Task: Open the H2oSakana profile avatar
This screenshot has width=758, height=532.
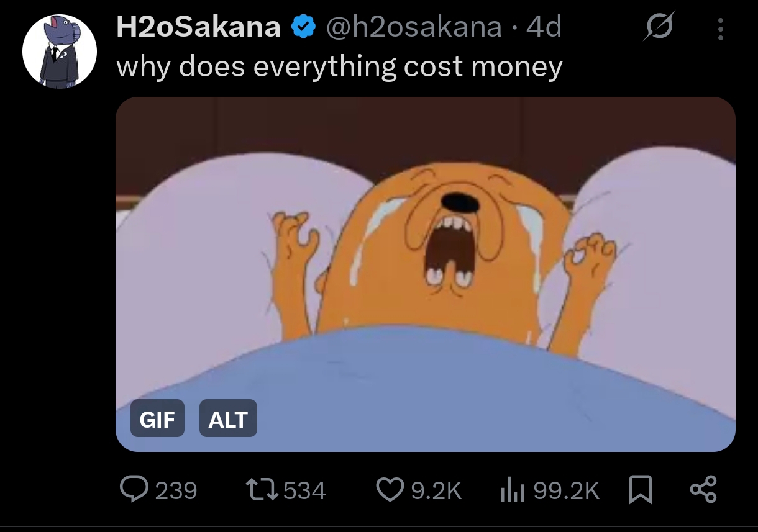Action: 60,52
